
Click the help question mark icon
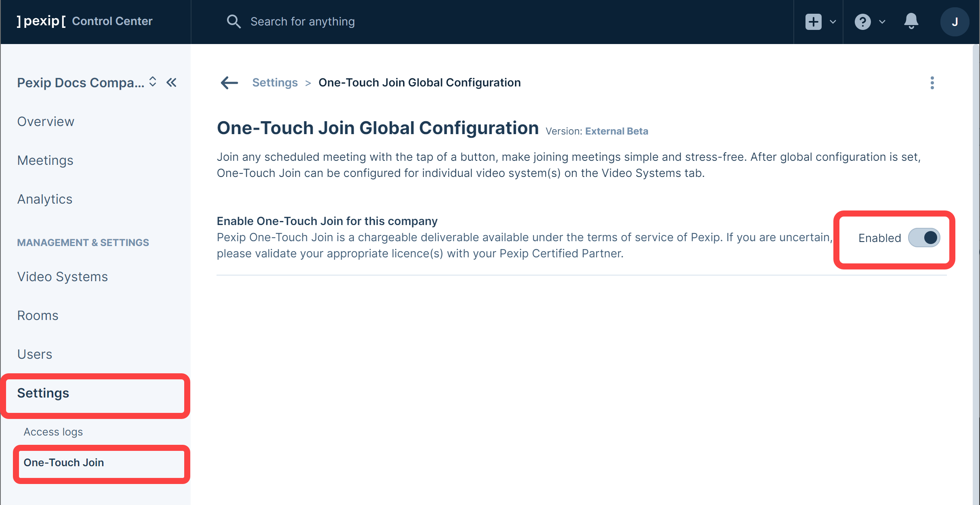[x=862, y=22]
